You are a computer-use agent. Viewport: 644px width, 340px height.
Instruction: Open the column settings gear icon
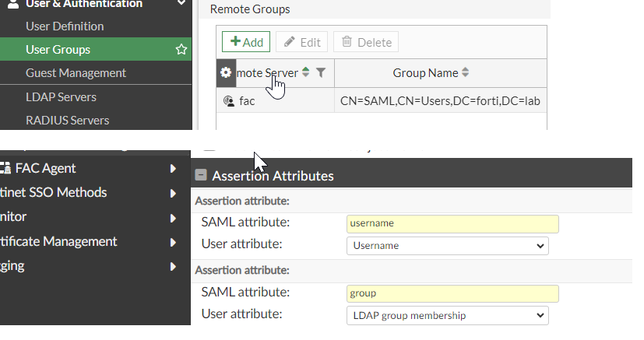click(226, 72)
